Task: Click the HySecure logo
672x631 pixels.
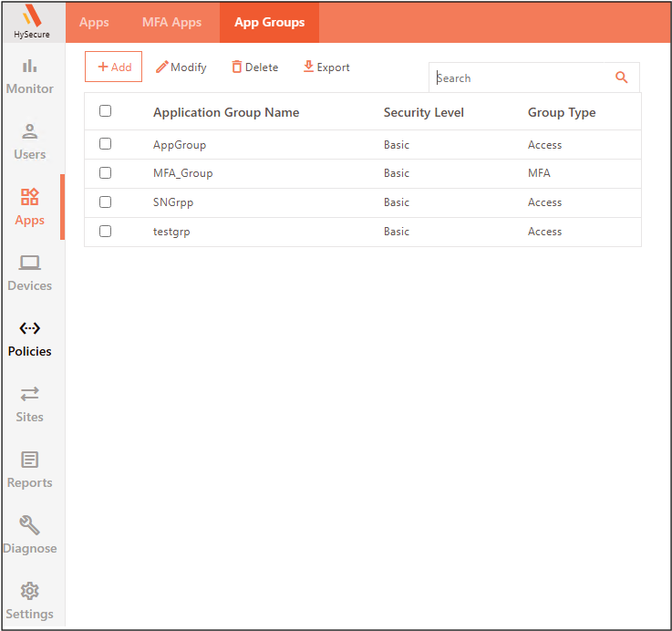Action: (32, 21)
